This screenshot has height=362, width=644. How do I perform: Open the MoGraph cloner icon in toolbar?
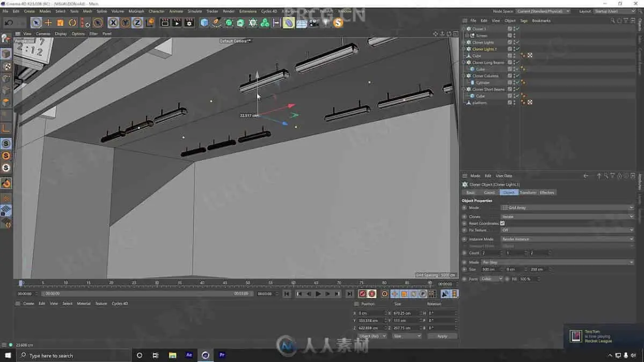coord(253,23)
